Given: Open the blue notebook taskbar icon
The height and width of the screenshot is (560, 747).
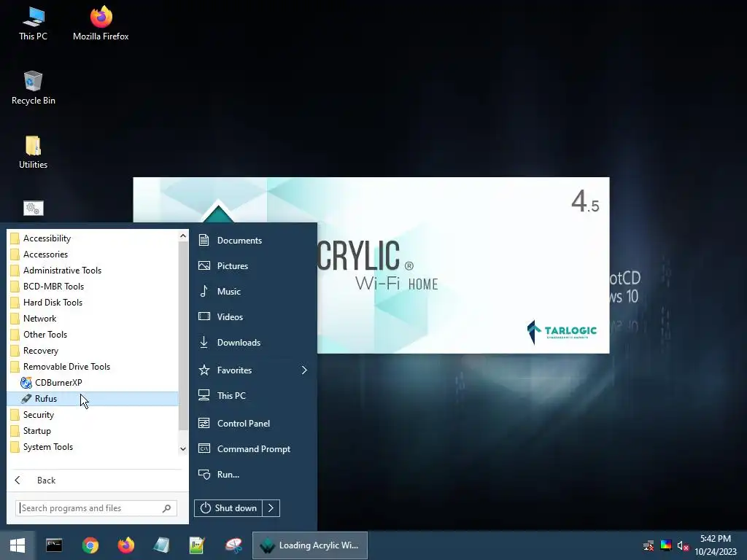Looking at the screenshot, I should point(161,545).
